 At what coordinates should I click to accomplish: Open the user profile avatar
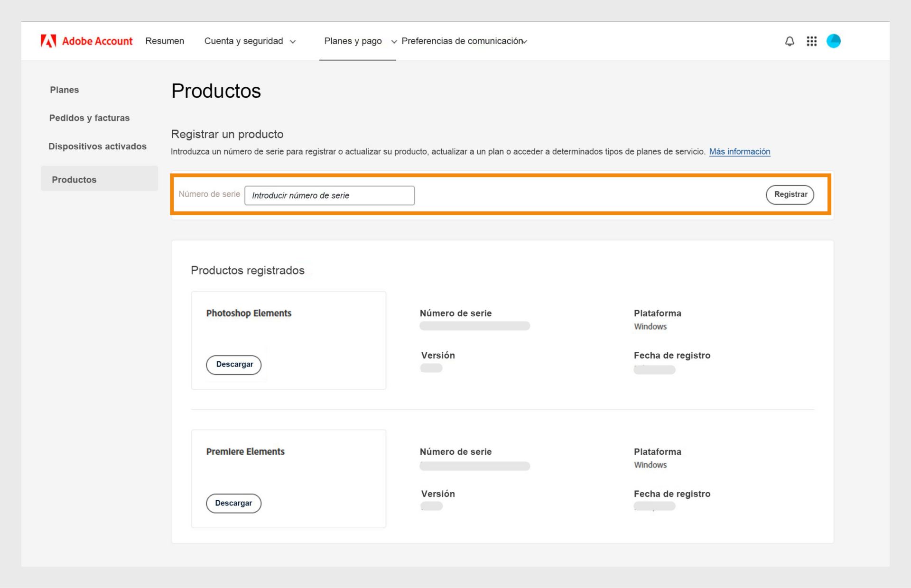(834, 41)
